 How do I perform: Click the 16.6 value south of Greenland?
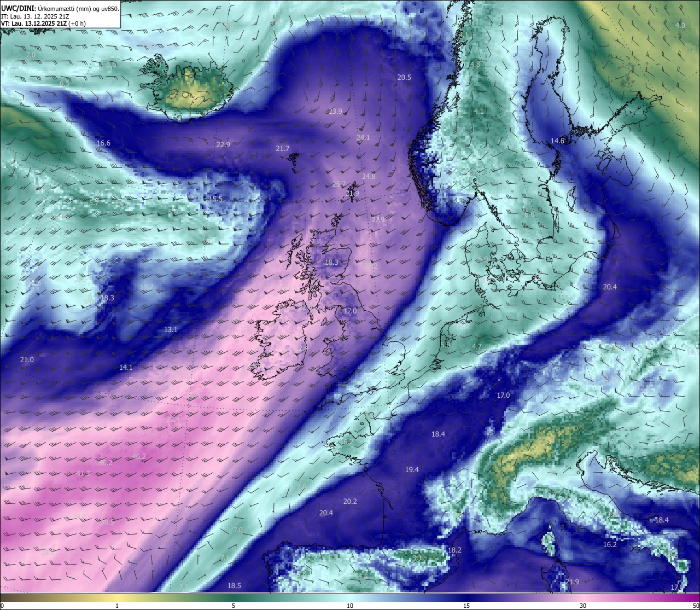103,143
